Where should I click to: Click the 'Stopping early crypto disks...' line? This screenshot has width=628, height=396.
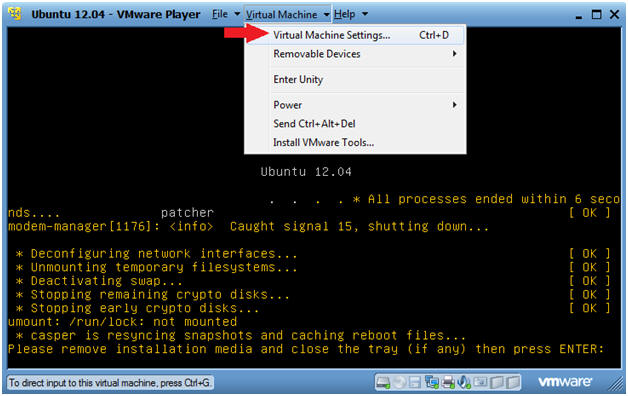click(137, 308)
